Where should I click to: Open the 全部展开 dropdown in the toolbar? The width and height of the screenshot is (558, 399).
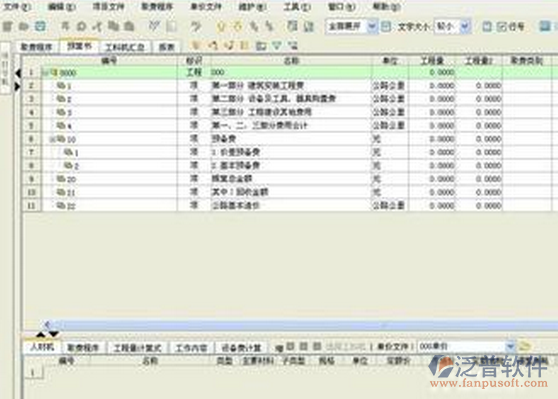pyautogui.click(x=372, y=26)
